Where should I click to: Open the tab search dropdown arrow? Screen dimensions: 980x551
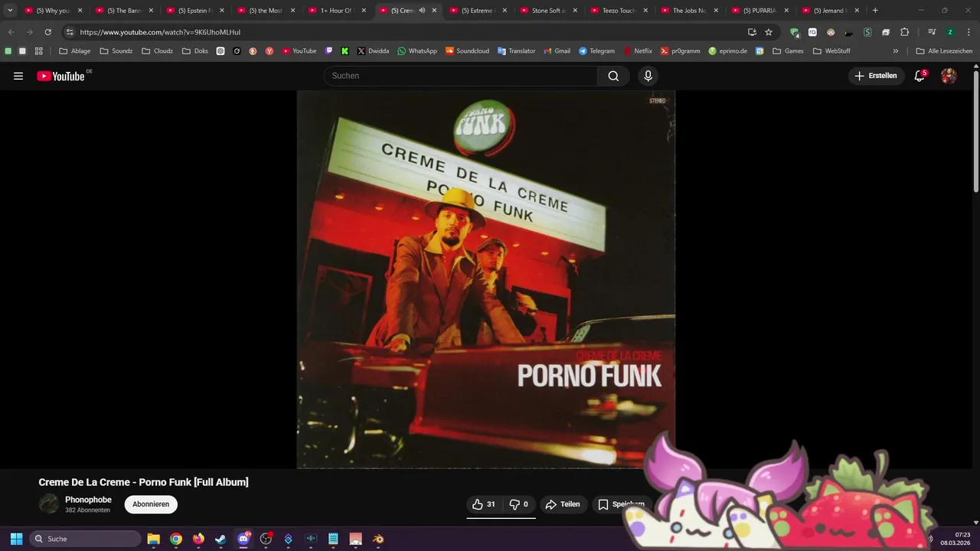10,11
